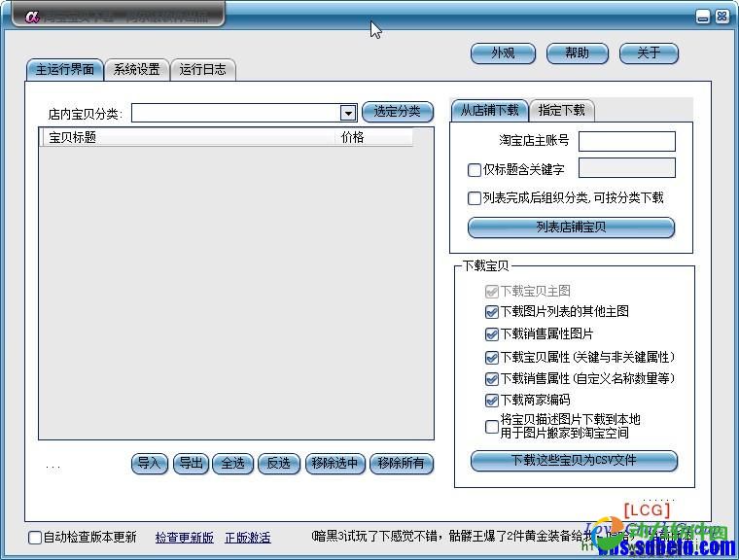Check 将宝贝描述图片下载到本地 option
Image resolution: width=739 pixels, height=560 pixels.
(x=492, y=426)
